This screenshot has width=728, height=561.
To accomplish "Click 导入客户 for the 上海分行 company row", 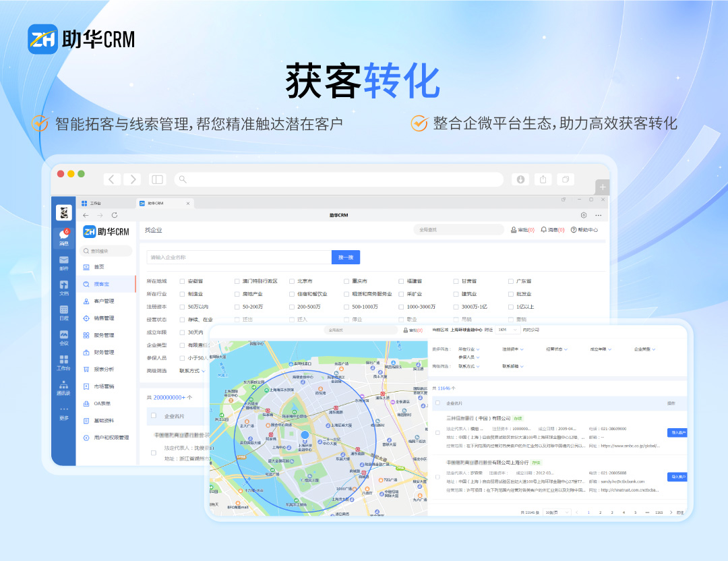I will [677, 477].
